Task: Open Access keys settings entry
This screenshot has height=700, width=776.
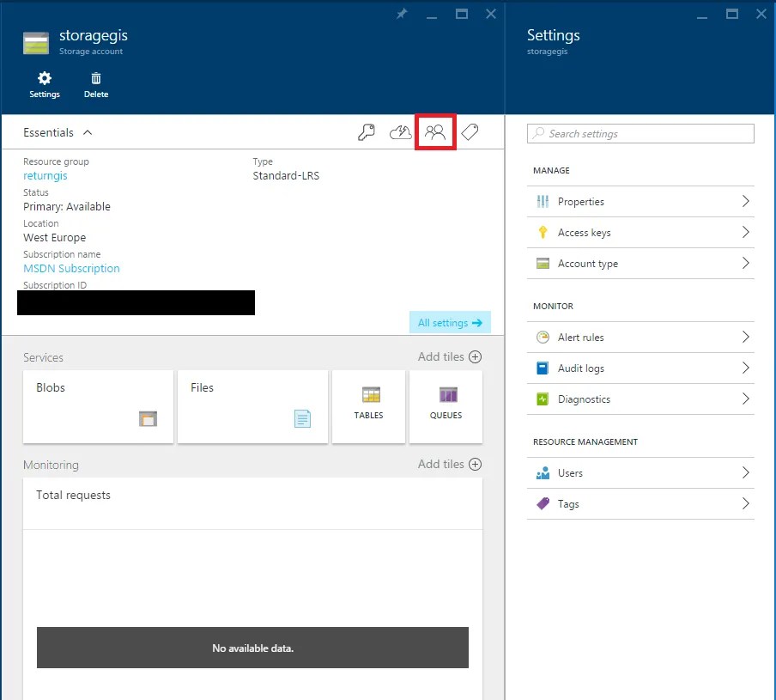Action: (x=640, y=232)
